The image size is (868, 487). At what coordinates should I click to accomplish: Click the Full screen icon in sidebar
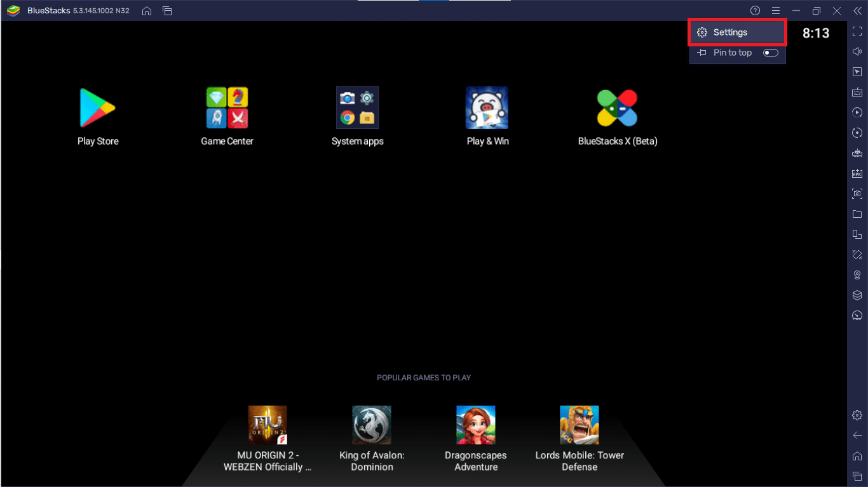coord(857,31)
